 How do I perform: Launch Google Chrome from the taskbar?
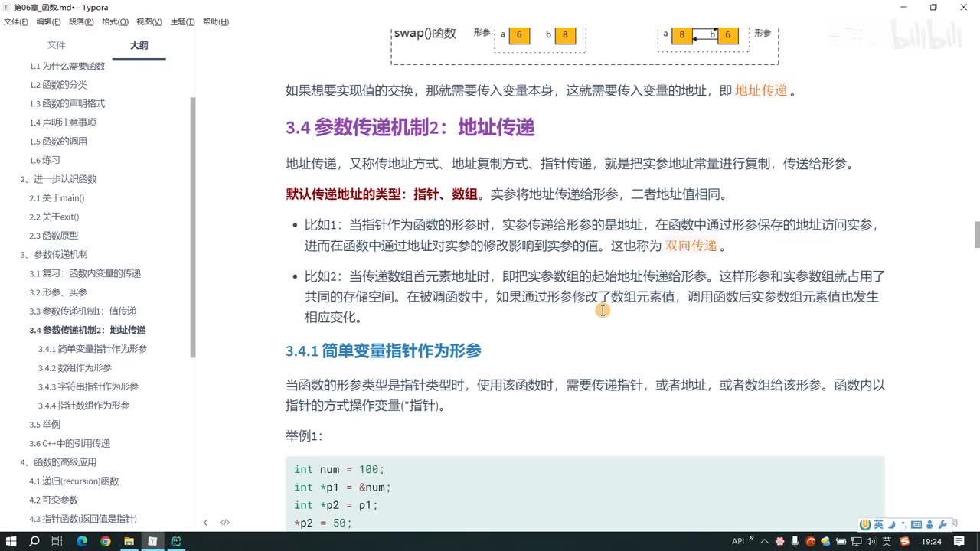pyautogui.click(x=105, y=541)
